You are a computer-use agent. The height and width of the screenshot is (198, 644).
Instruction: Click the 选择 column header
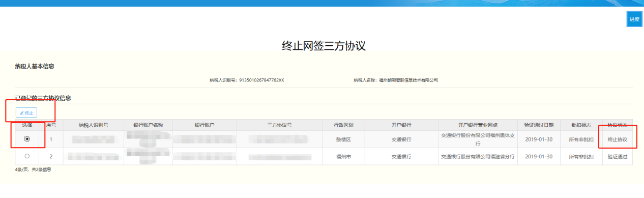tap(27, 125)
